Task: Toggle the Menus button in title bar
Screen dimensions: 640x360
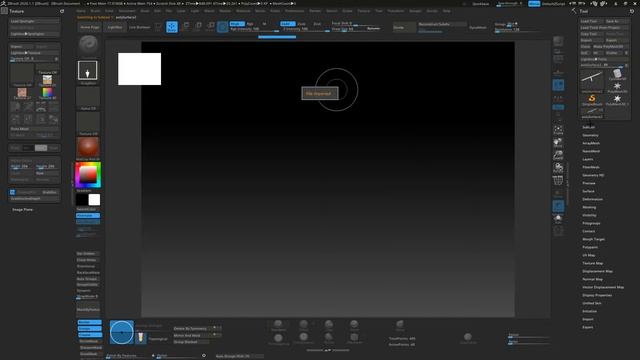Action: point(534,4)
